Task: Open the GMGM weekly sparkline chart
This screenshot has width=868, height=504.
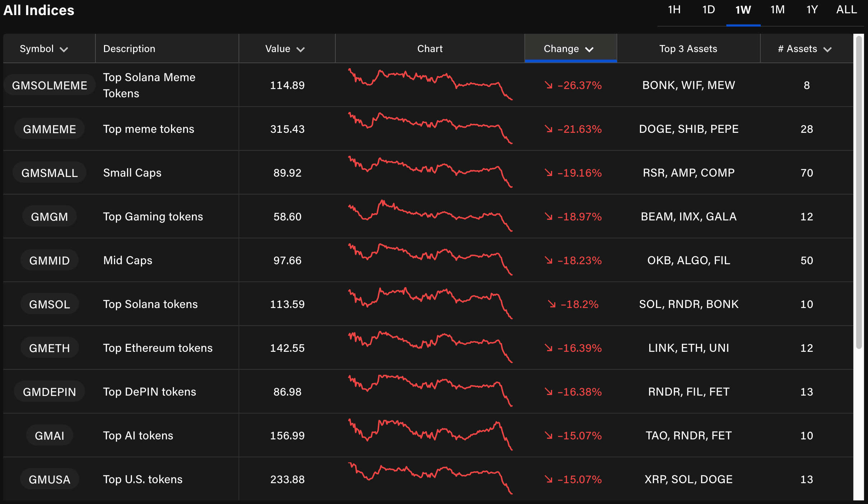Action: (x=430, y=216)
